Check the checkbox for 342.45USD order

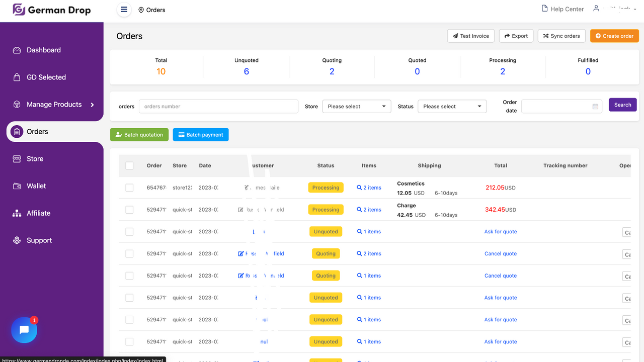[129, 210]
